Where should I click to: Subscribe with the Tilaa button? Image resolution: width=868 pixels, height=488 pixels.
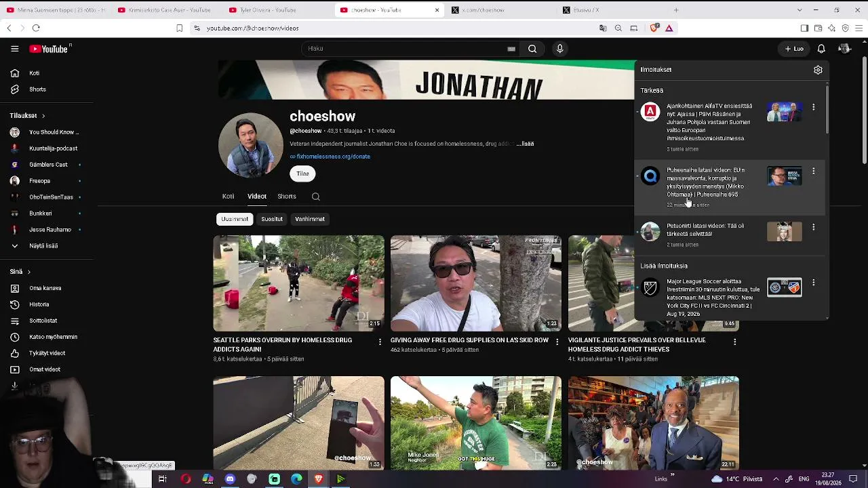tap(302, 174)
